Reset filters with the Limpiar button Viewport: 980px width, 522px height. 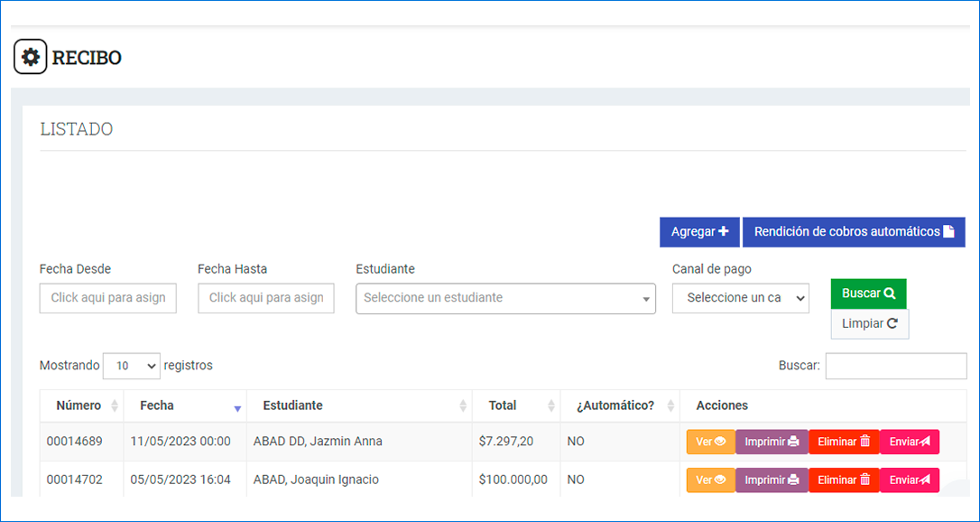(869, 323)
